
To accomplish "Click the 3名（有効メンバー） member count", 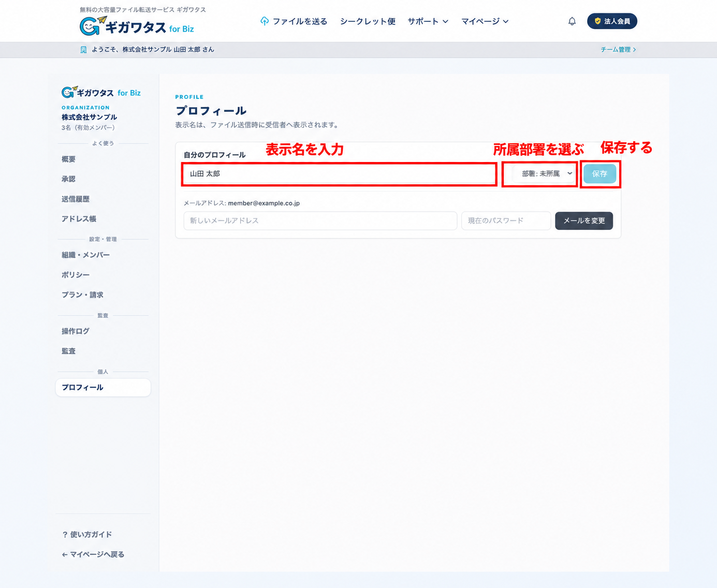I will 88,128.
